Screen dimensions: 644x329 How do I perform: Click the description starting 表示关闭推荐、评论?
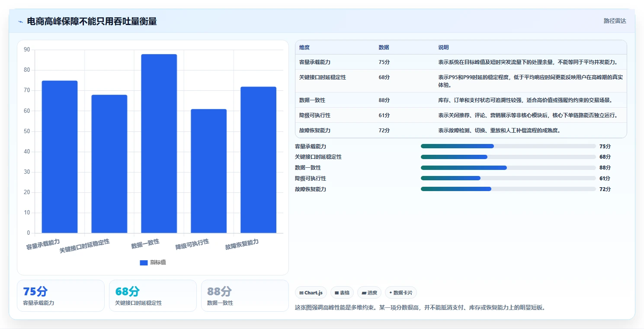click(x=528, y=115)
